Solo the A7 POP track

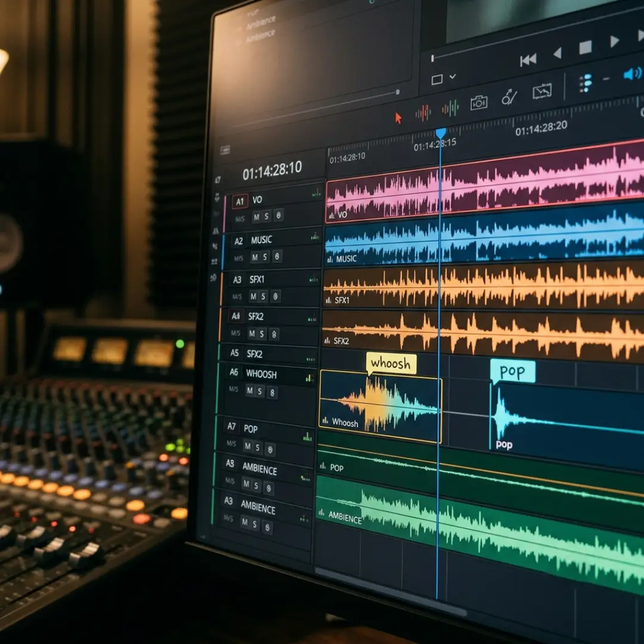[x=258, y=448]
